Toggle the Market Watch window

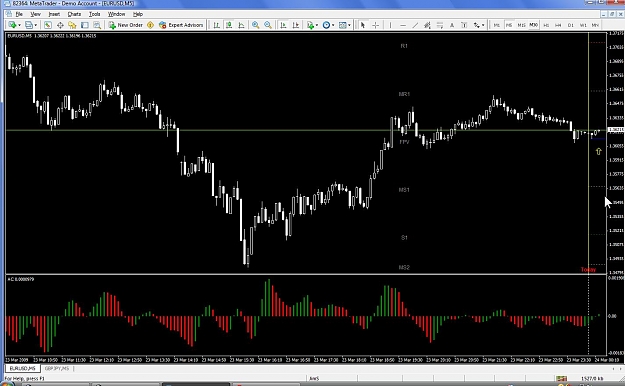coord(48,25)
